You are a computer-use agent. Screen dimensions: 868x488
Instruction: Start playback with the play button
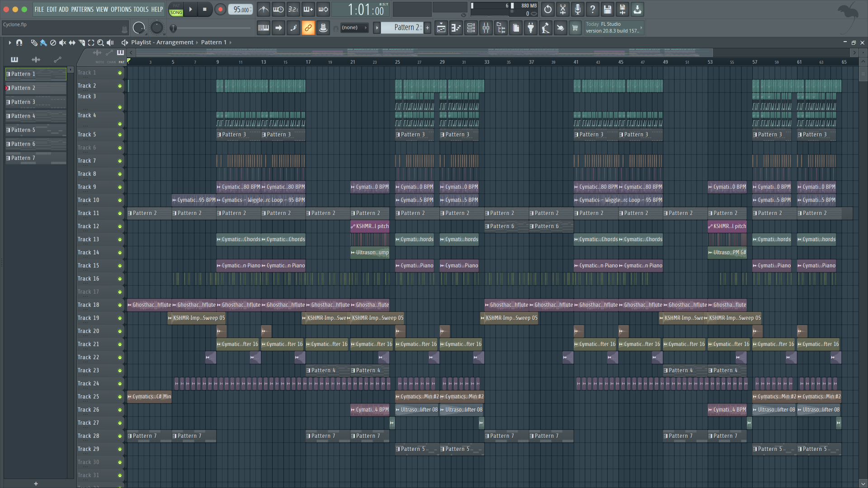pyautogui.click(x=190, y=9)
